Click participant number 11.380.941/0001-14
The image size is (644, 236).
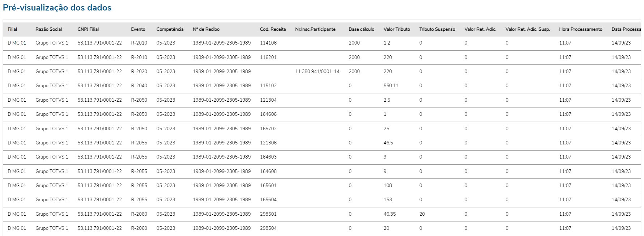[x=317, y=72]
